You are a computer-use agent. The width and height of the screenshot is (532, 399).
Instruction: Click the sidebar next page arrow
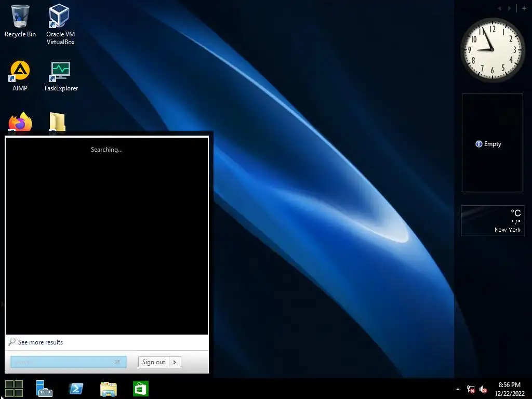509,8
